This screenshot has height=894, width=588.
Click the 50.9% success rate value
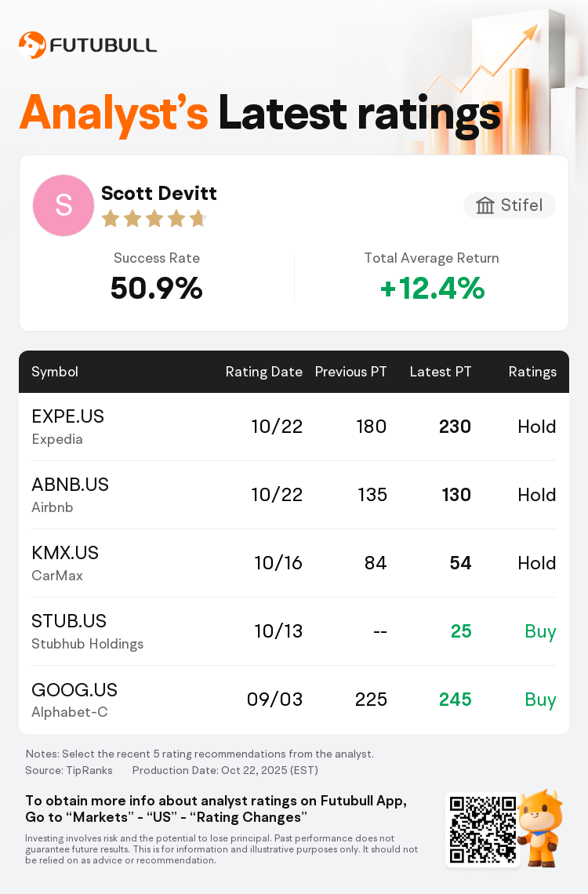coord(157,289)
